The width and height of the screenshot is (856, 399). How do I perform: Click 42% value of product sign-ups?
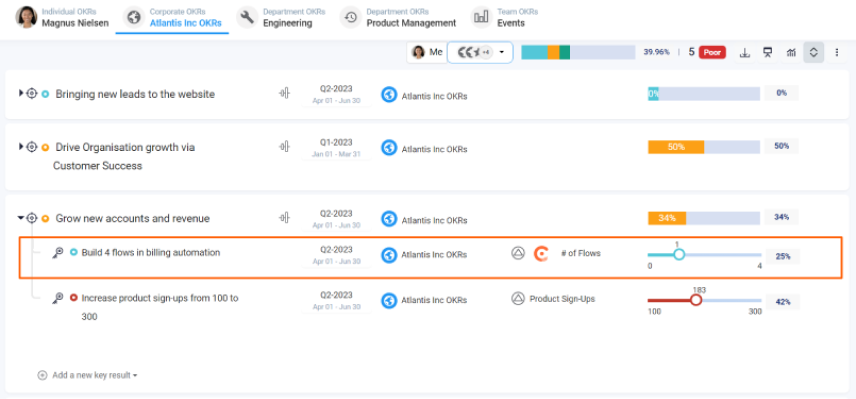pyautogui.click(x=783, y=301)
